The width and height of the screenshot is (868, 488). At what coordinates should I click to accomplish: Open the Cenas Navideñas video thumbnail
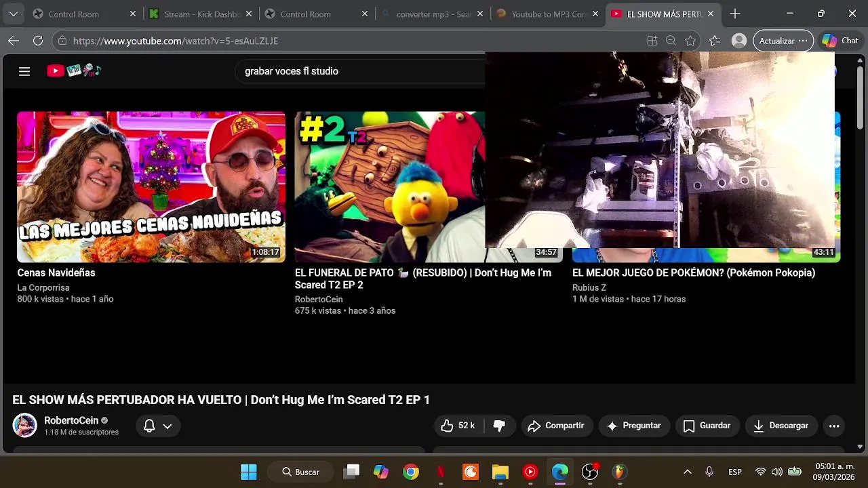151,187
